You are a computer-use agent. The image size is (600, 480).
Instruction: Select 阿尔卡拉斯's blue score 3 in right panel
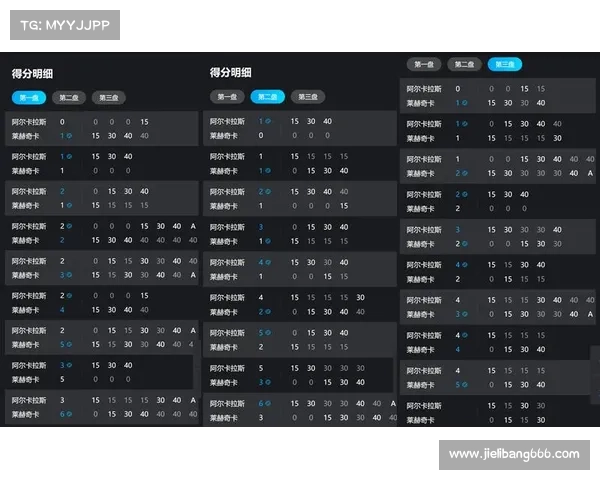click(x=458, y=230)
